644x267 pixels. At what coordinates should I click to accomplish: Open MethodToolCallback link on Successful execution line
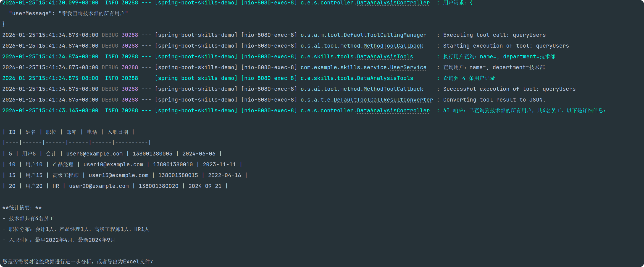[393, 89]
